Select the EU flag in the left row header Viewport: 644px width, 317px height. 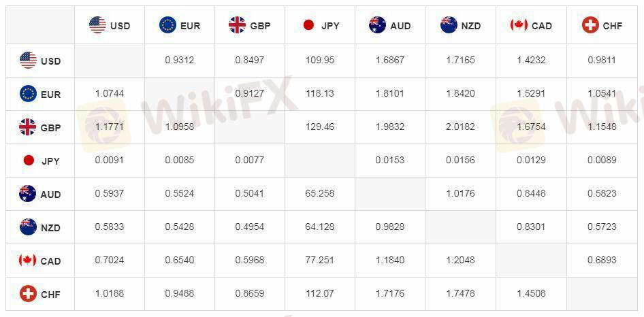28,94
